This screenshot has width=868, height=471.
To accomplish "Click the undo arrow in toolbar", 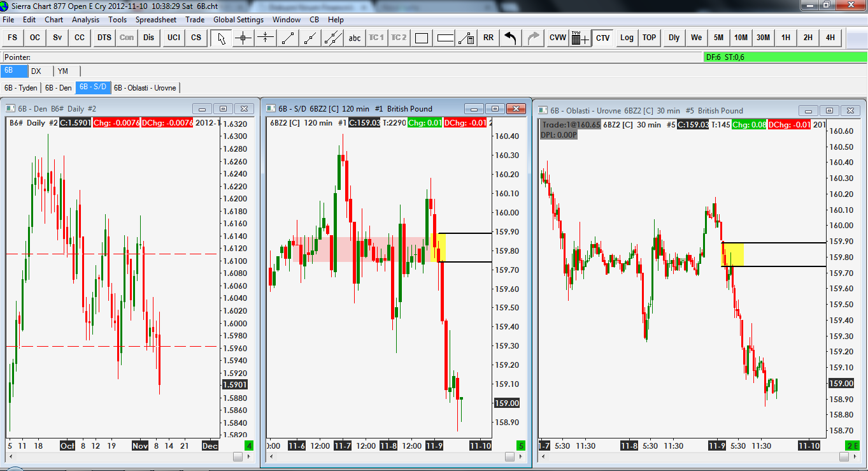I will [510, 38].
